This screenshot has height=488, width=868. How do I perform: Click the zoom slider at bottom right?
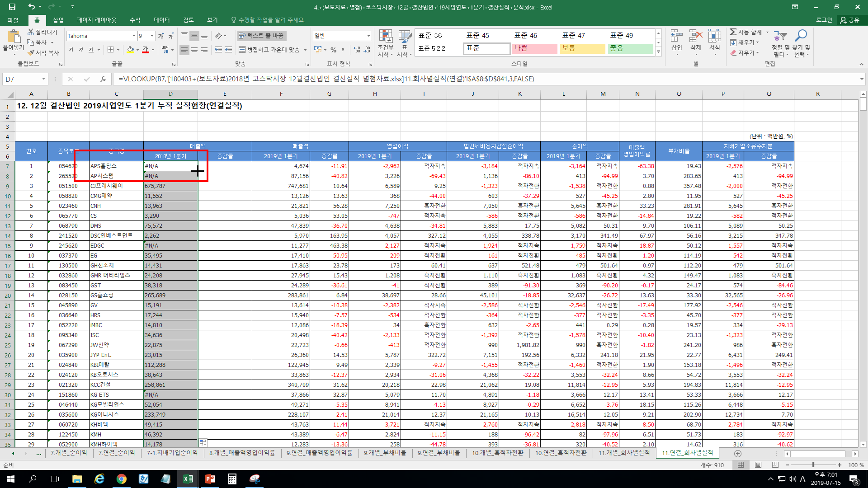(813, 465)
